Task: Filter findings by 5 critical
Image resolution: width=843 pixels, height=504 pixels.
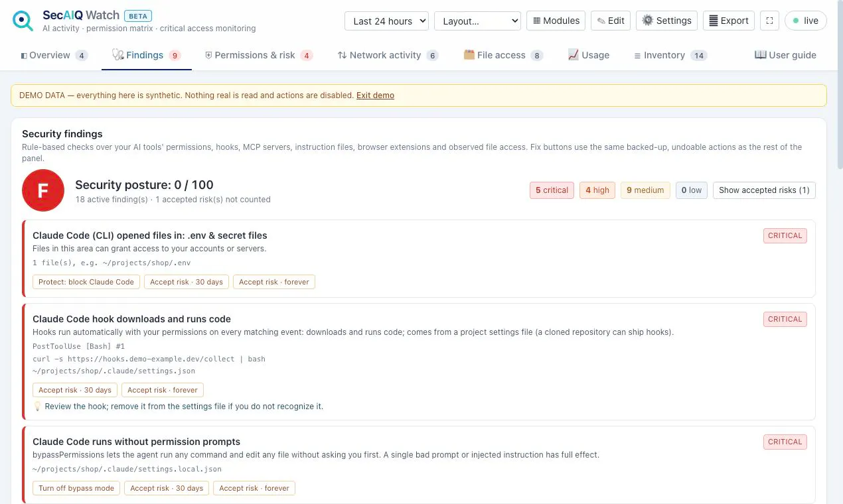Action: pos(552,190)
